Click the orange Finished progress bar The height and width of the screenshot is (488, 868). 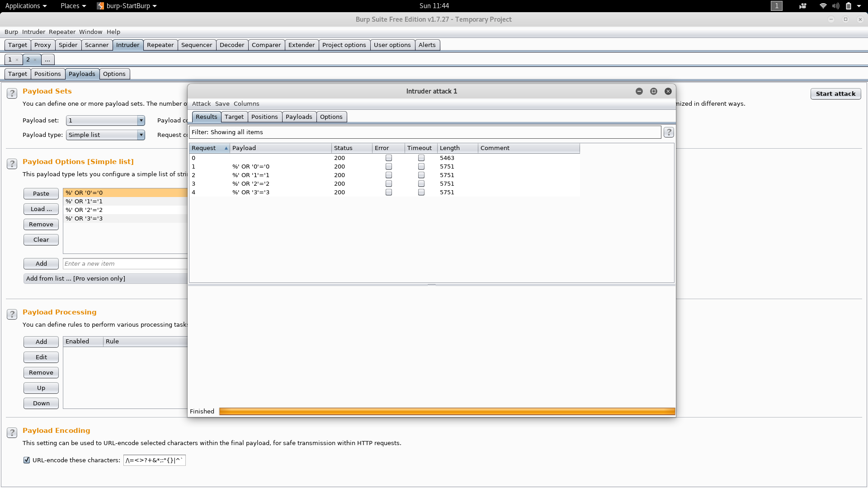447,411
